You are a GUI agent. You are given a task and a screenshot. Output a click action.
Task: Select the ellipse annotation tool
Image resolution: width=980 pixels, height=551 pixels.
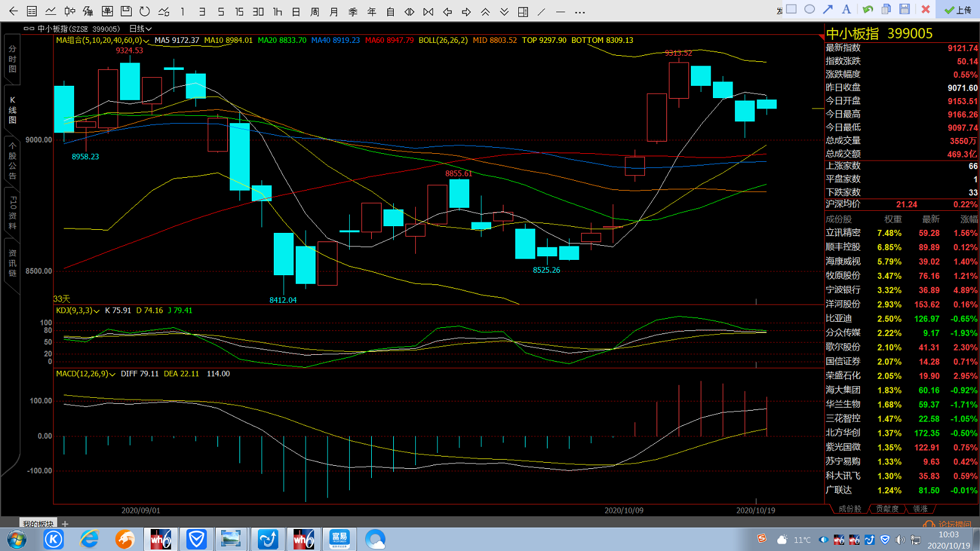810,9
